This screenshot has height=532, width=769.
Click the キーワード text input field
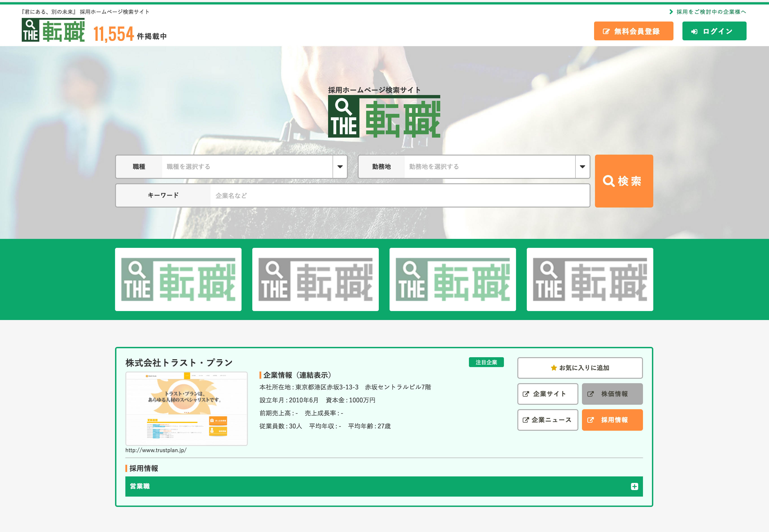[x=400, y=196]
